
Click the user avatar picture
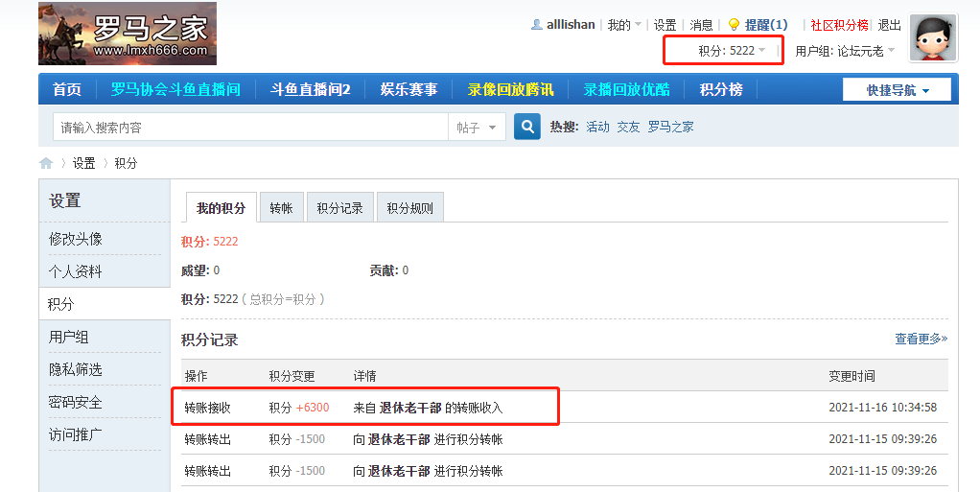click(932, 38)
